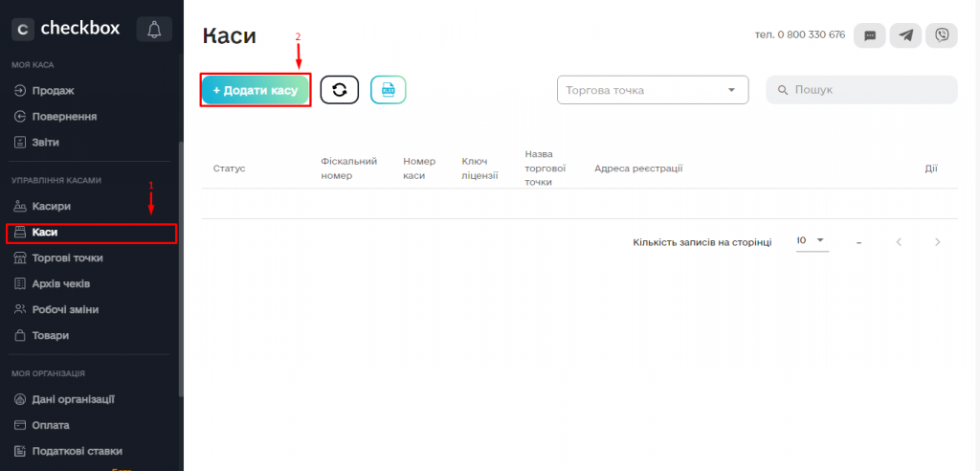The image size is (980, 471).
Task: Click the Назва торгової точки header
Action: [546, 168]
